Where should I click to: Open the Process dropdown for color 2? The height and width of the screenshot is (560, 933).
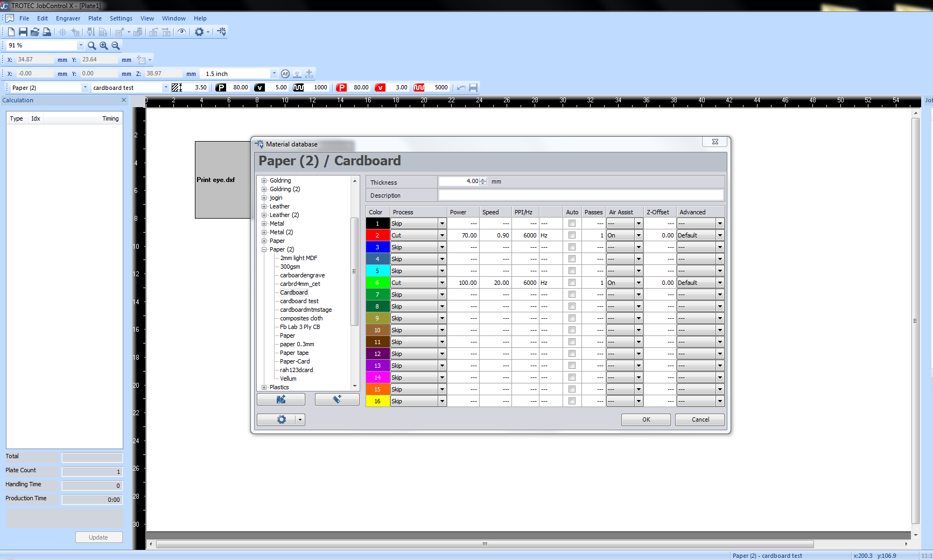point(442,235)
